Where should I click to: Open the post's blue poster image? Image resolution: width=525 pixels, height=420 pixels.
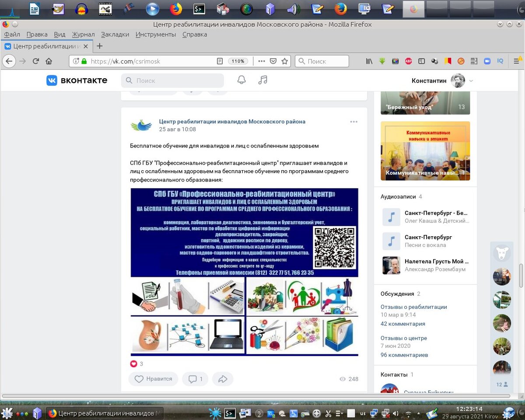pyautogui.click(x=244, y=272)
